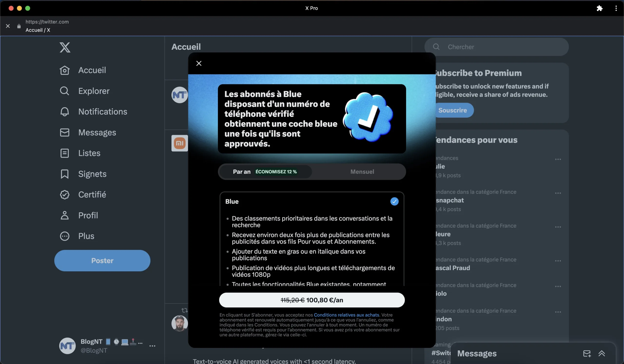Click the 100,80 €/an subscribe button
Screen dimensions: 624x364
click(312, 300)
